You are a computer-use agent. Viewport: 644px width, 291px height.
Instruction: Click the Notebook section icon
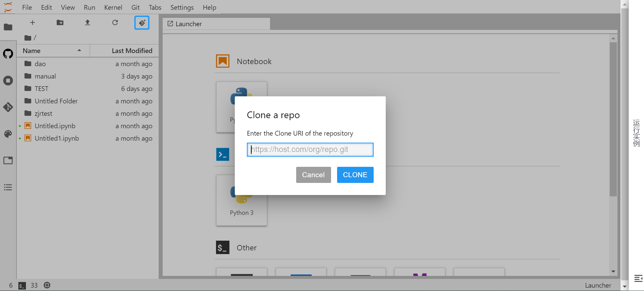(x=223, y=61)
